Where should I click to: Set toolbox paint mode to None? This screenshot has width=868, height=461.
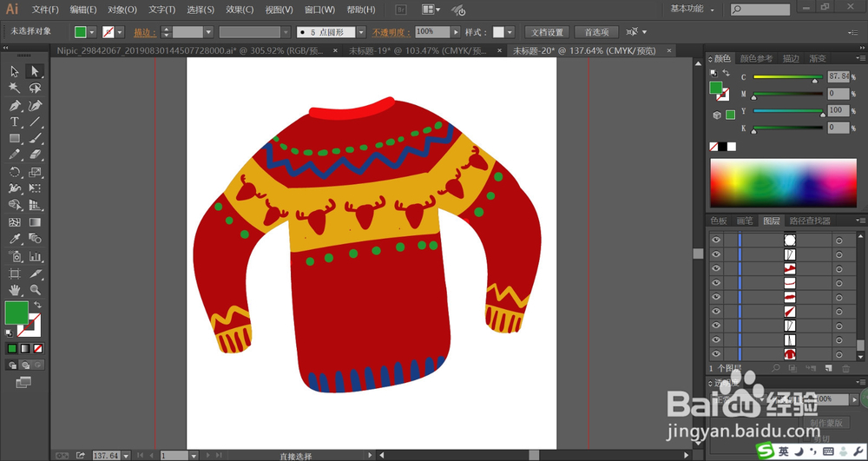pyautogui.click(x=37, y=349)
